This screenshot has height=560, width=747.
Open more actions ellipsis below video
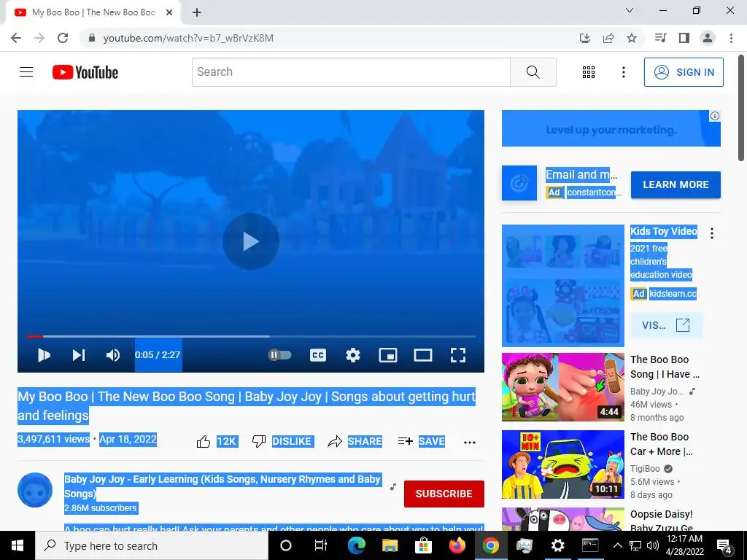pyautogui.click(x=470, y=443)
